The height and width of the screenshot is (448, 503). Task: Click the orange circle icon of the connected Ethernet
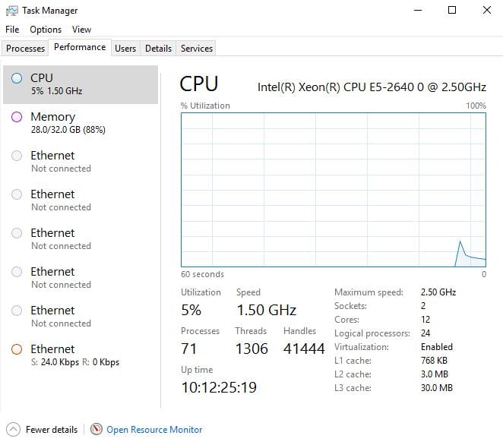click(x=17, y=349)
